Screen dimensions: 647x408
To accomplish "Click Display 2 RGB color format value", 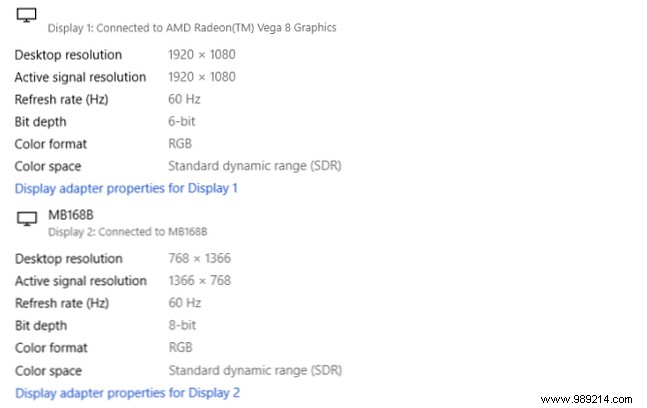I will 180,347.
